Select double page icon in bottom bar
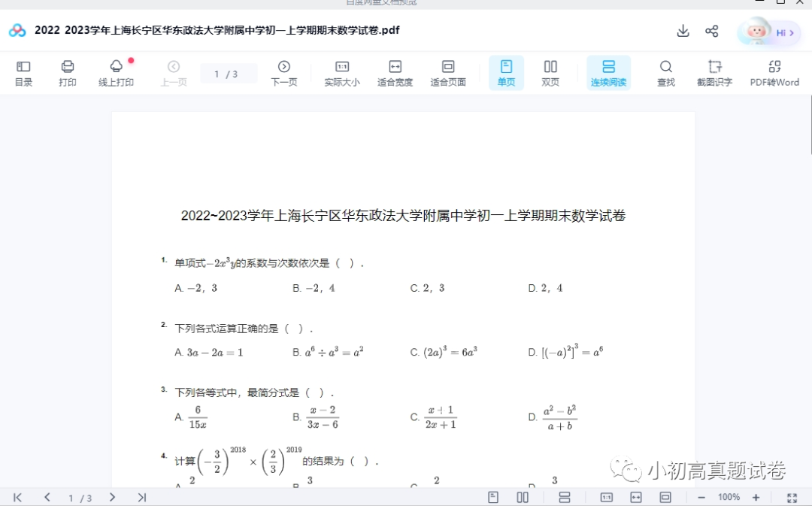Image resolution: width=812 pixels, height=506 pixels. 523,497
